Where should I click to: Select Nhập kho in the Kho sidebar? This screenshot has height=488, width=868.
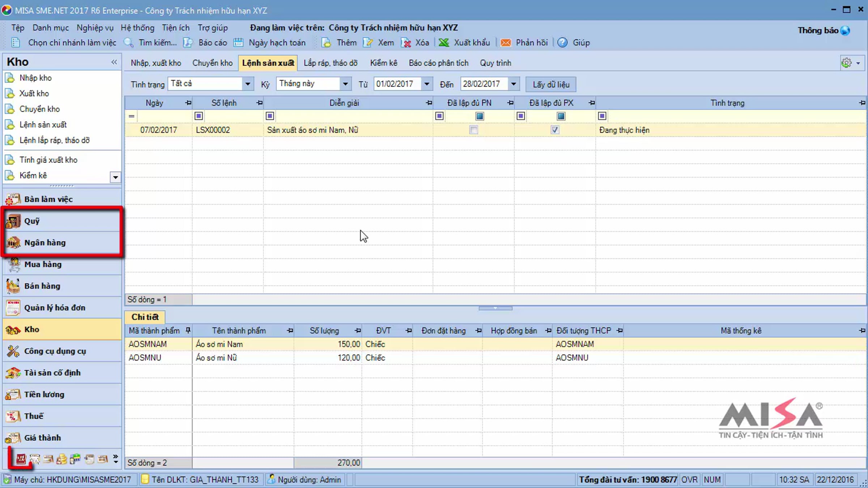pyautogui.click(x=35, y=78)
